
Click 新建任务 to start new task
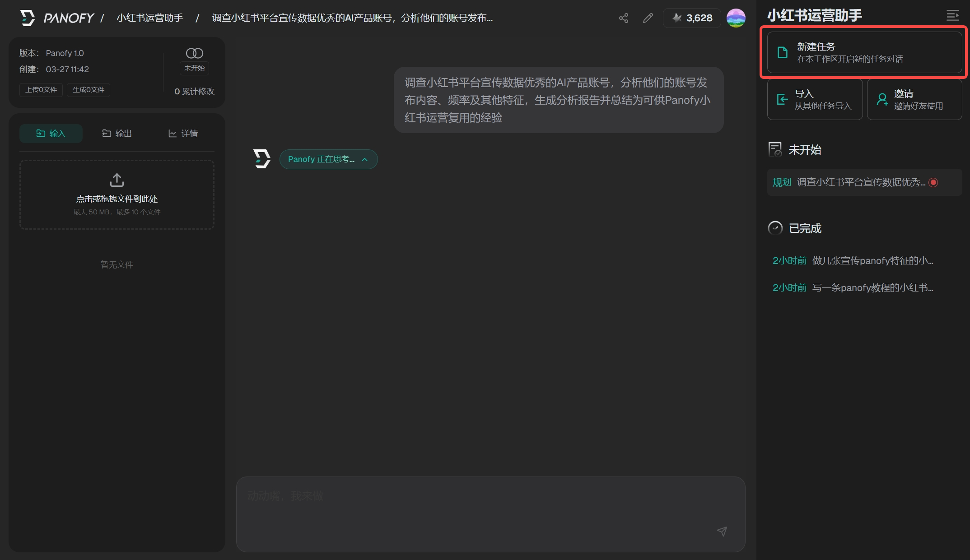click(864, 52)
